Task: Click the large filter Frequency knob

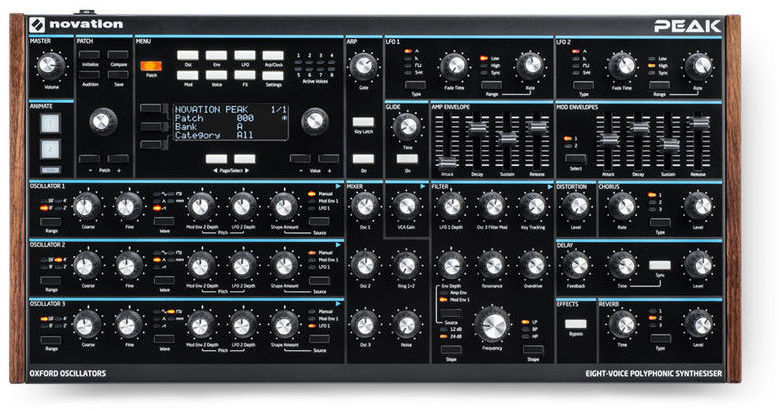Action: (492, 324)
